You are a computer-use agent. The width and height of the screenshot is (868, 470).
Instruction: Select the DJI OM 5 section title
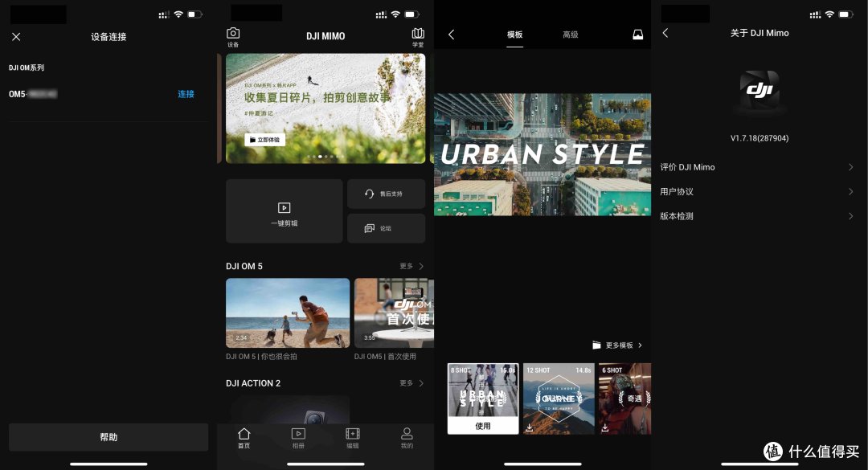point(244,266)
